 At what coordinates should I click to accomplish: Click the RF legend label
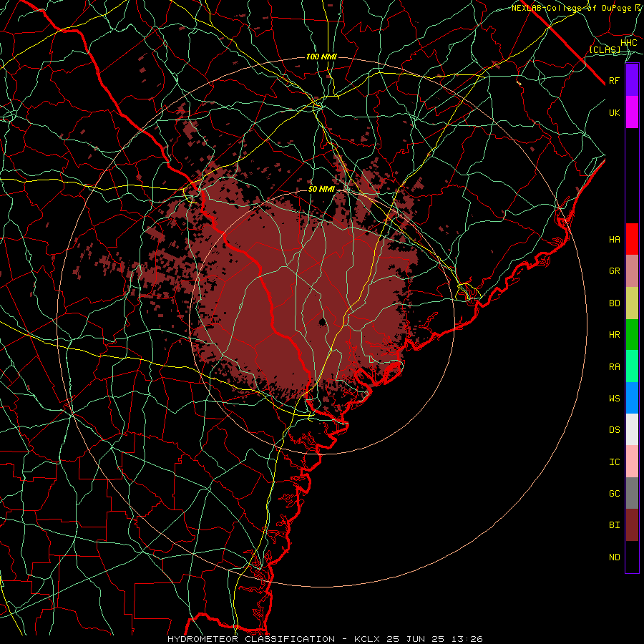[614, 80]
